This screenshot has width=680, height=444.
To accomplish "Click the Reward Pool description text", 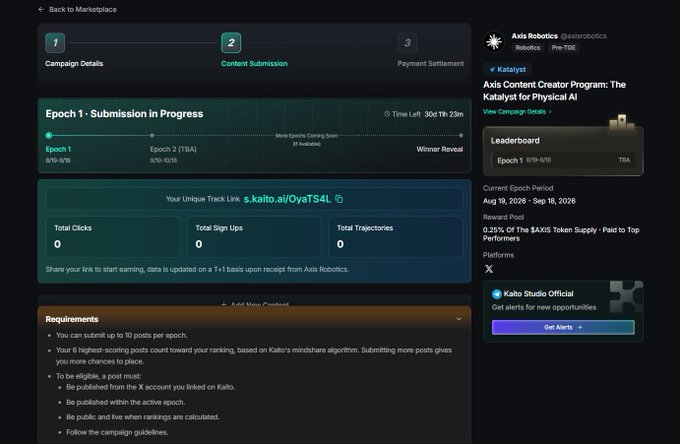I will [x=561, y=234].
